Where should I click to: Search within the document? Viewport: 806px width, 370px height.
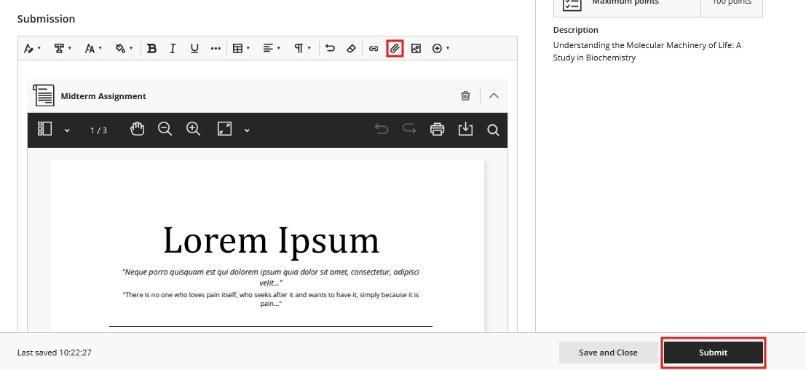[x=493, y=130]
